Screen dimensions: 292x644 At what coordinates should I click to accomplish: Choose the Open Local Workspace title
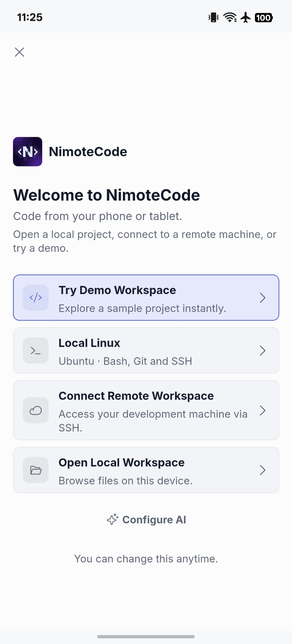122,463
